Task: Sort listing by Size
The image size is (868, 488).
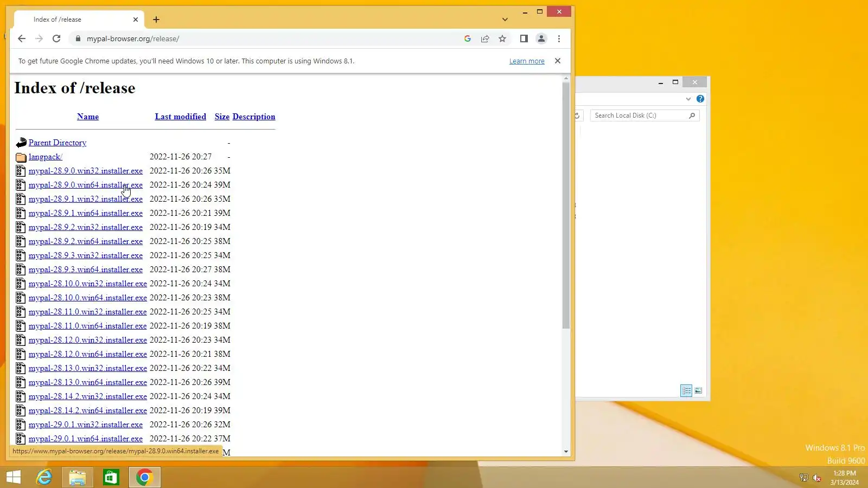Action: [222, 117]
